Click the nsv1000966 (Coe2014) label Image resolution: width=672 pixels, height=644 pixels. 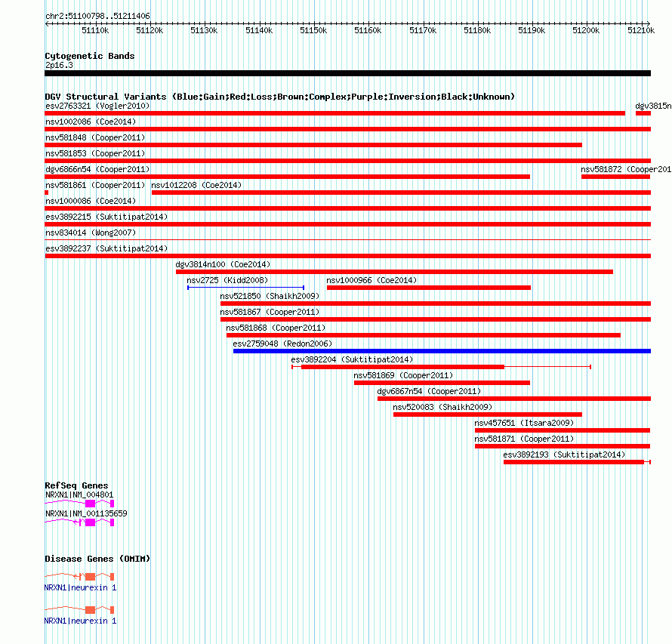pos(371,280)
